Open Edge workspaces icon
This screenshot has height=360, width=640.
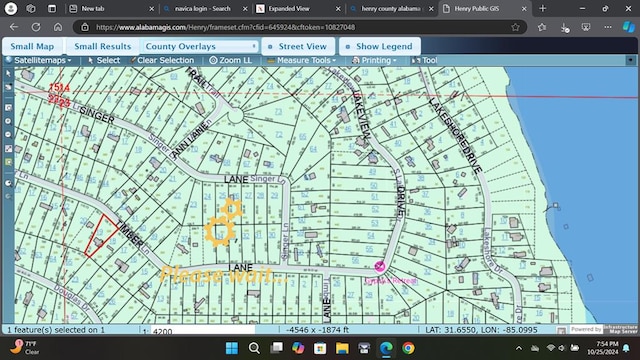31,9
